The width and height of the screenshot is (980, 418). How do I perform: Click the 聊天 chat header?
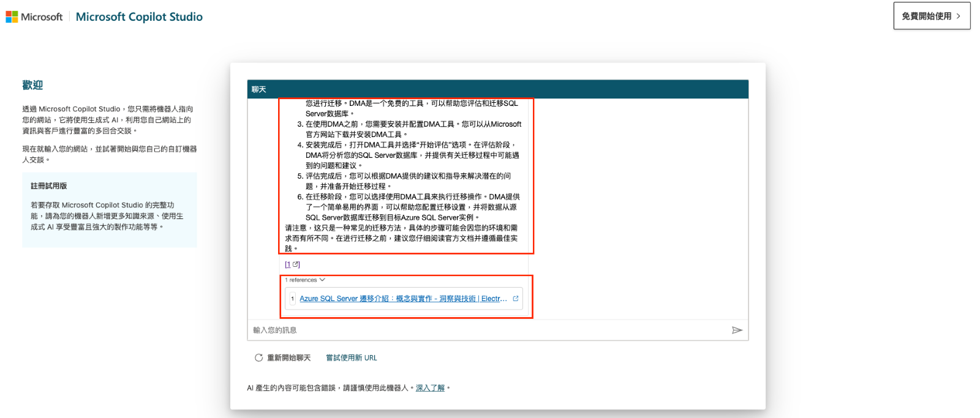498,89
